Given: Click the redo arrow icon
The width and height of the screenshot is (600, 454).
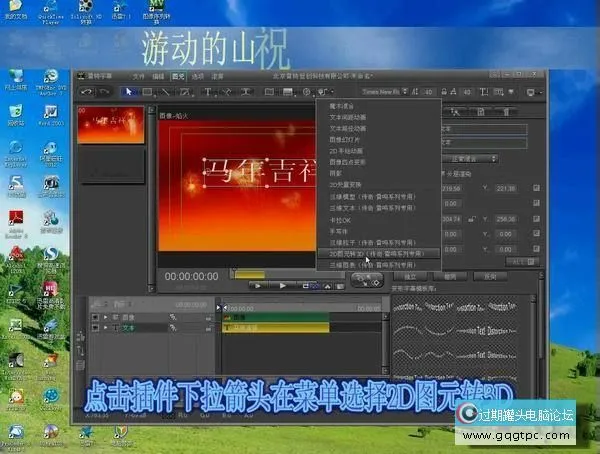Looking at the screenshot, I should click(104, 92).
